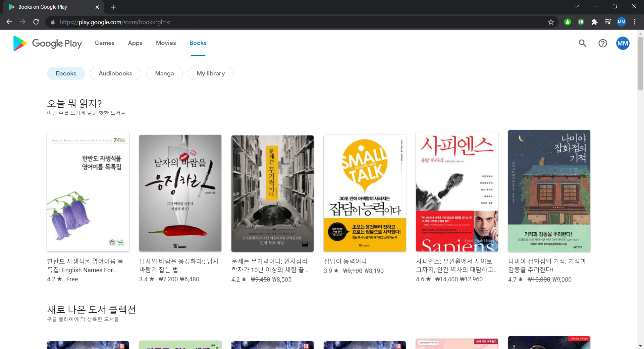Click the address bar URL field

click(x=268, y=22)
